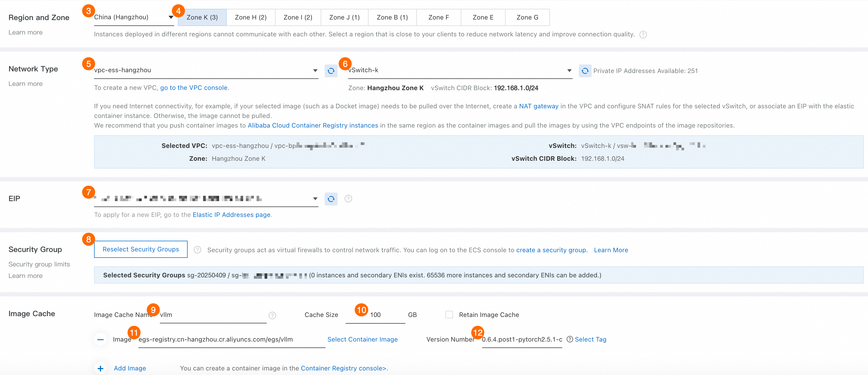868x375 pixels.
Task: Open the NAT gateway link
Action: [538, 106]
